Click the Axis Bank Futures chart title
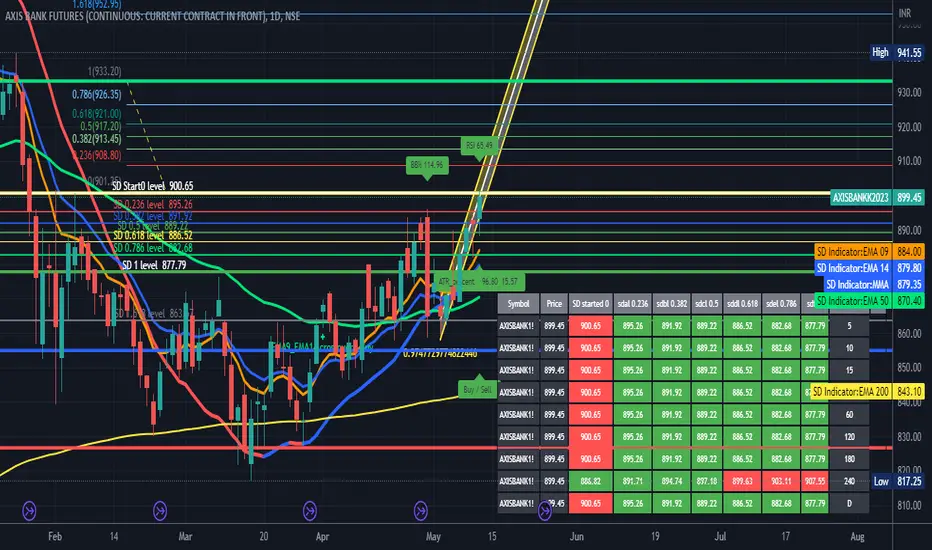This screenshot has width=932, height=550. click(153, 16)
